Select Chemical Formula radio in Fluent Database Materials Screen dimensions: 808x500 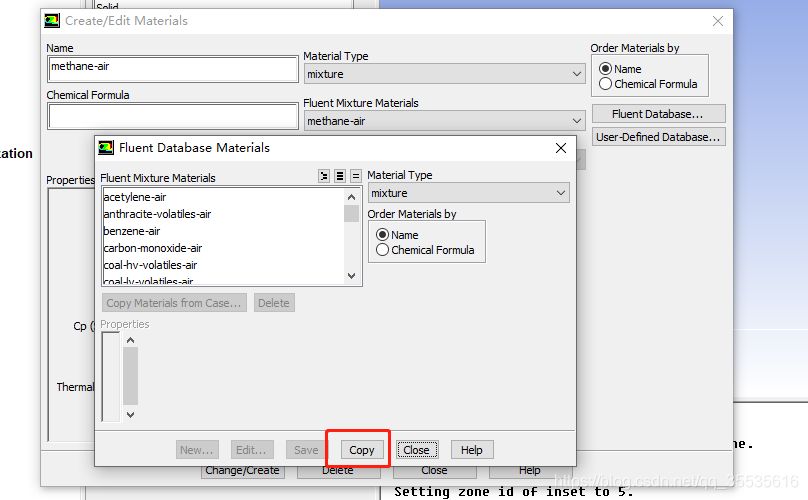point(382,250)
